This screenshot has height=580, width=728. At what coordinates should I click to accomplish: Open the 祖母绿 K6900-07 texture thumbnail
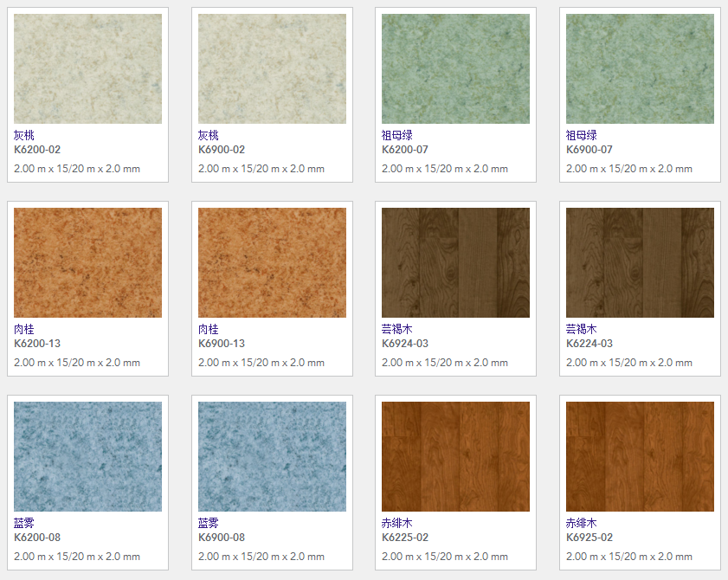pyautogui.click(x=640, y=68)
